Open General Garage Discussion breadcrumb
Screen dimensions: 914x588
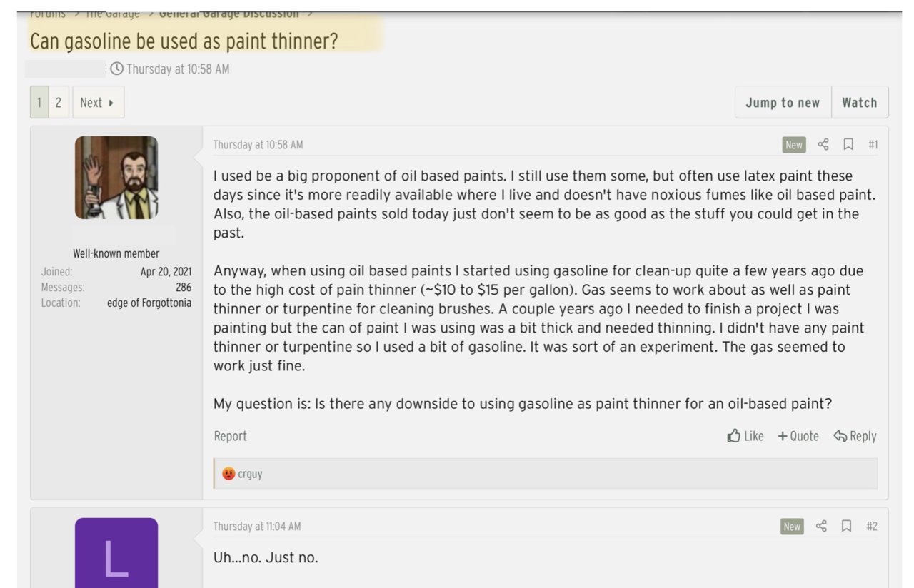point(229,14)
